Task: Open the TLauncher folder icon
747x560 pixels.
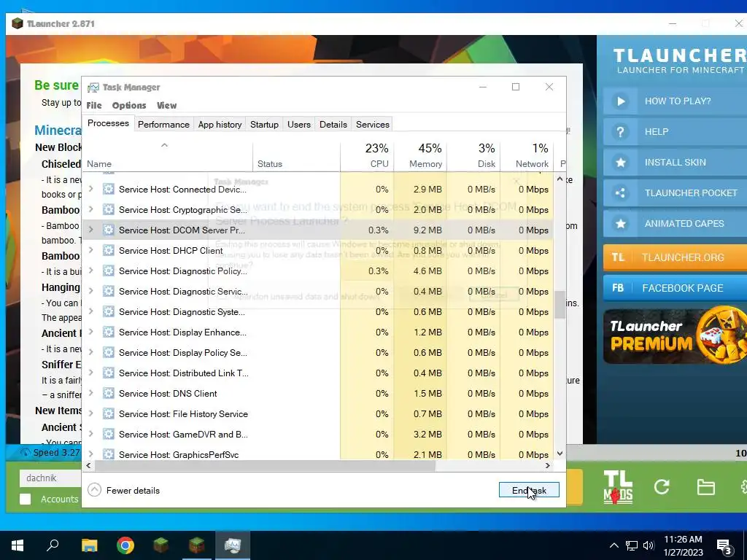Action: [x=705, y=487]
